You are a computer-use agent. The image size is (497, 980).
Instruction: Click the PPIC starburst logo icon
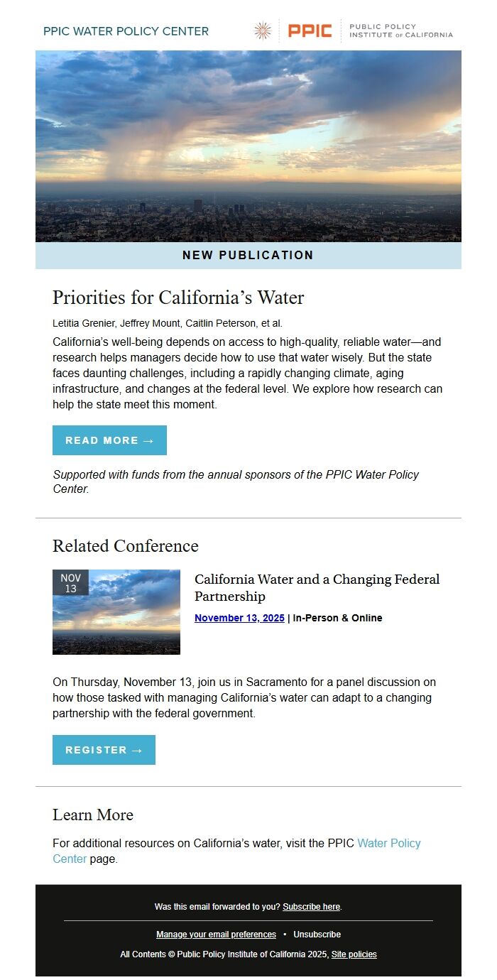[x=263, y=31]
